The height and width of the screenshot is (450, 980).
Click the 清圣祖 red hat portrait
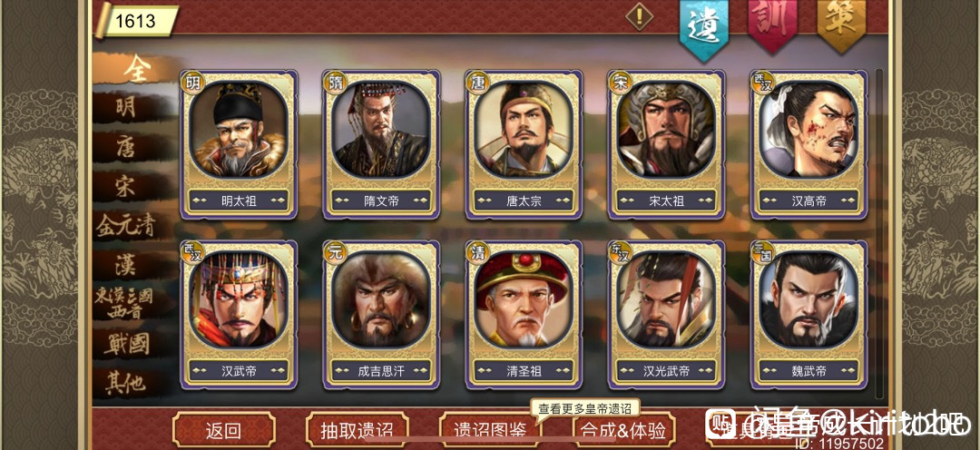click(x=524, y=300)
